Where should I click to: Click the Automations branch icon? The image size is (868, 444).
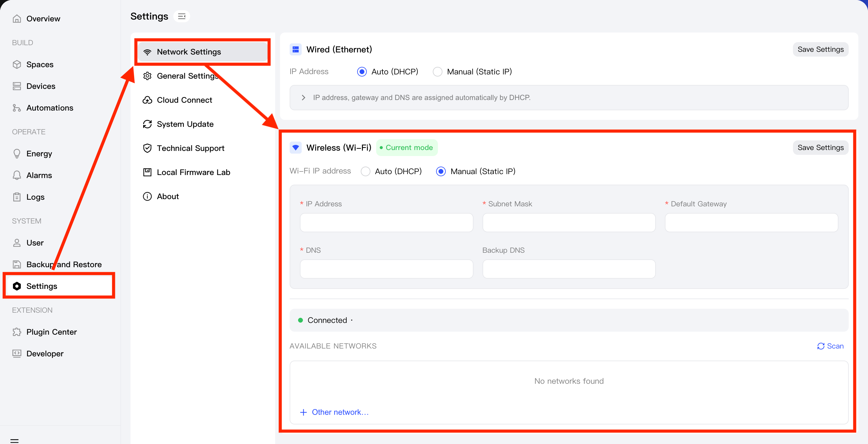click(17, 108)
